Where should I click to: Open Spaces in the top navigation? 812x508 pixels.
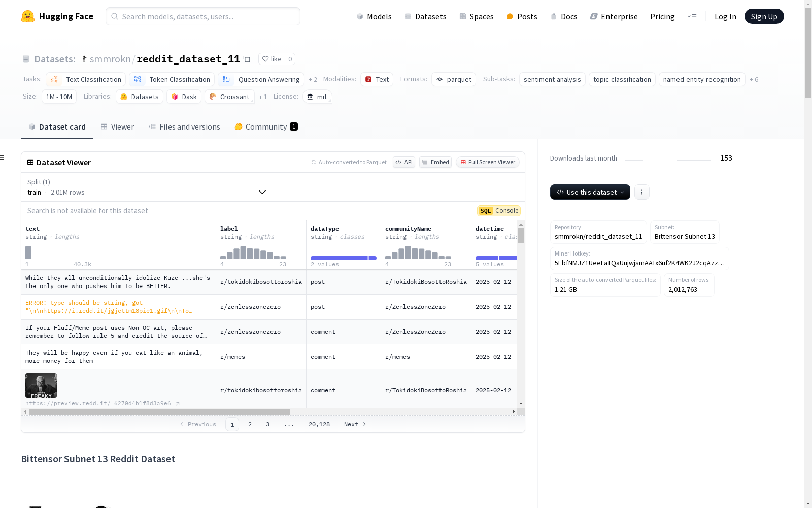(x=477, y=16)
